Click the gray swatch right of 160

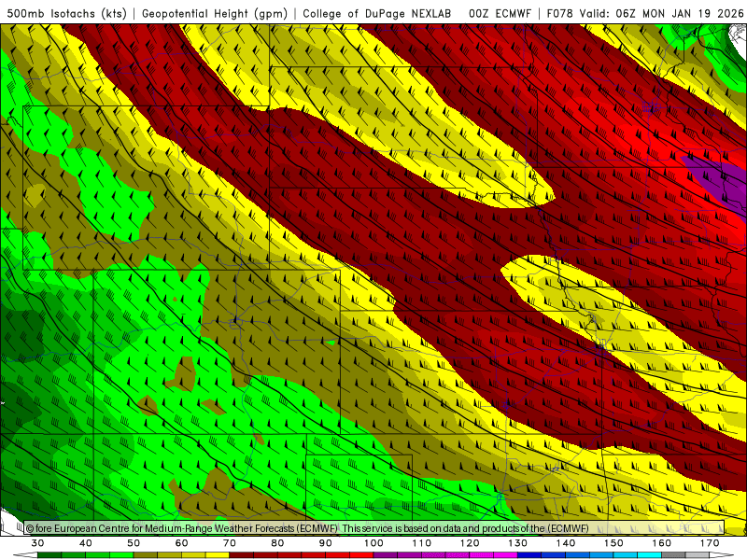click(x=673, y=555)
